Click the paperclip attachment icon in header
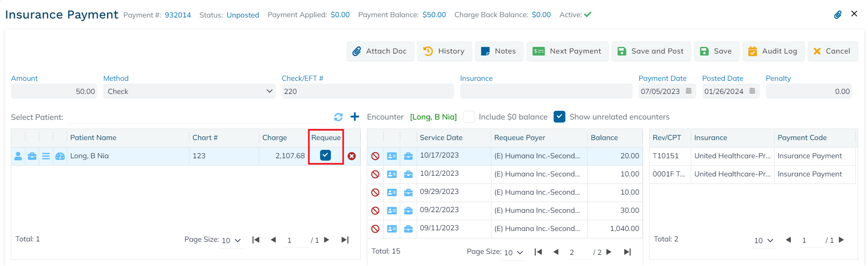868x266 pixels. point(838,14)
